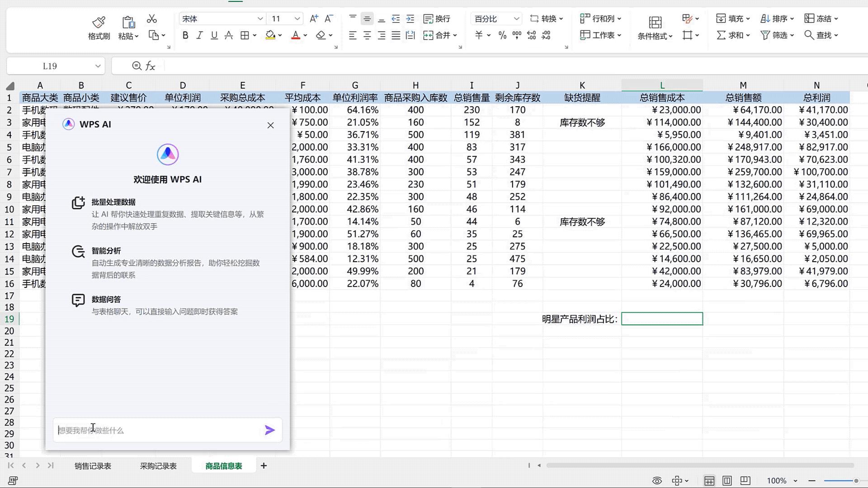Viewport: 868px width, 488px height.
Task: Click the percent style % icon
Action: (x=501, y=35)
